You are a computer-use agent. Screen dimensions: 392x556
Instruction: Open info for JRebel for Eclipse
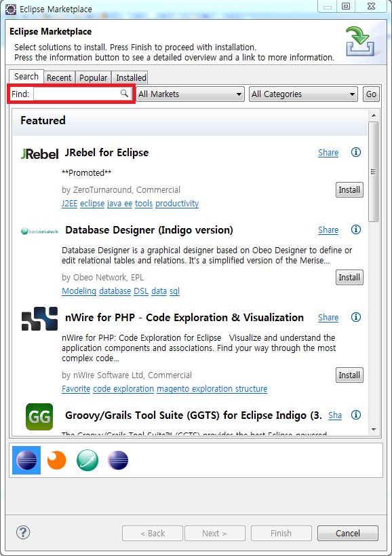[356, 152]
